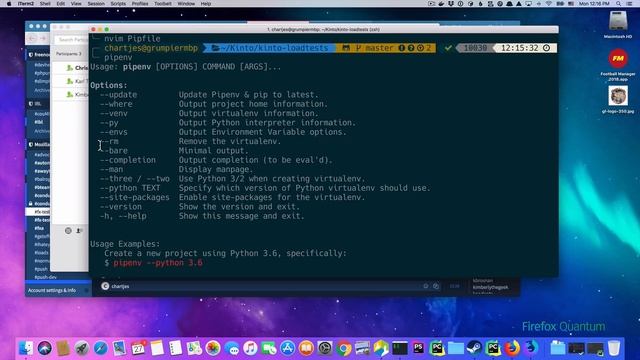Image resolution: width=640 pixels, height=360 pixels.
Task: Open Macintosh HD drive on desktop
Action: click(x=618, y=24)
